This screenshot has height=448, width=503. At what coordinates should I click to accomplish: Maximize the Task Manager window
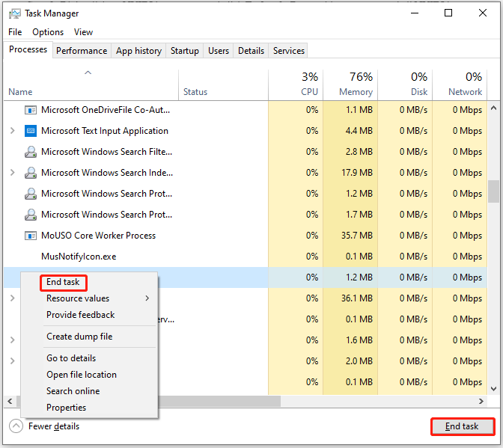point(448,13)
